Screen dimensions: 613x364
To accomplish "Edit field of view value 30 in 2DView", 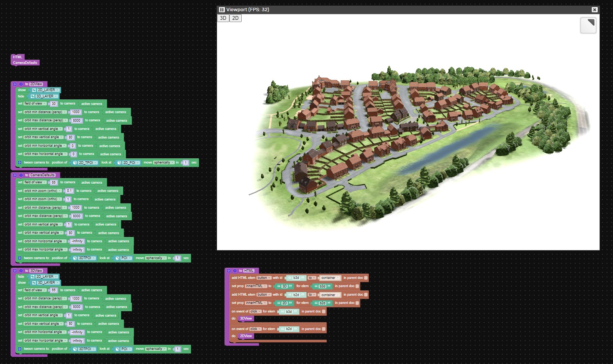I will click(54, 104).
